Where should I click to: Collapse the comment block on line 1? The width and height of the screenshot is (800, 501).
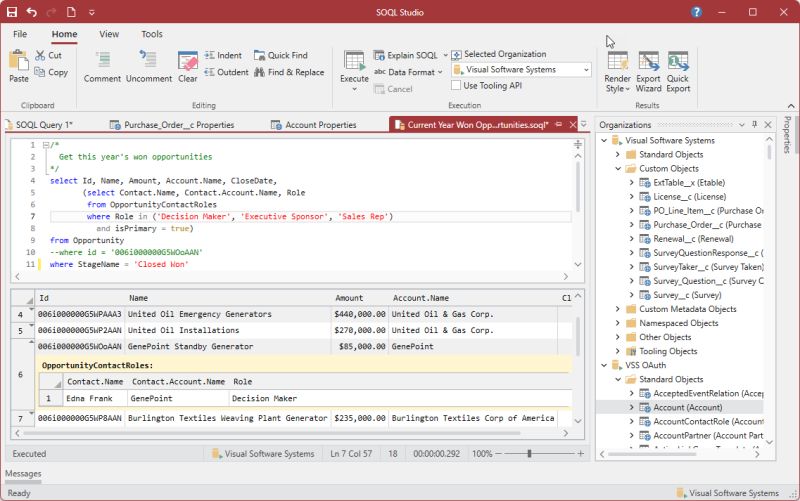45,145
